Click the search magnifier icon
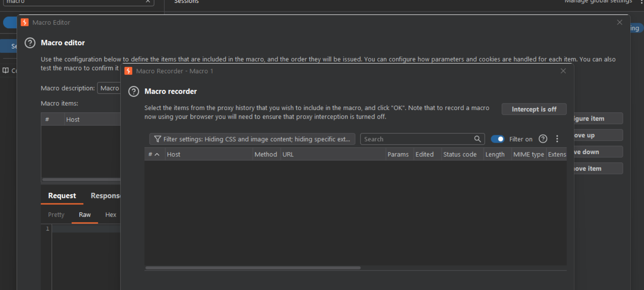 [477, 139]
